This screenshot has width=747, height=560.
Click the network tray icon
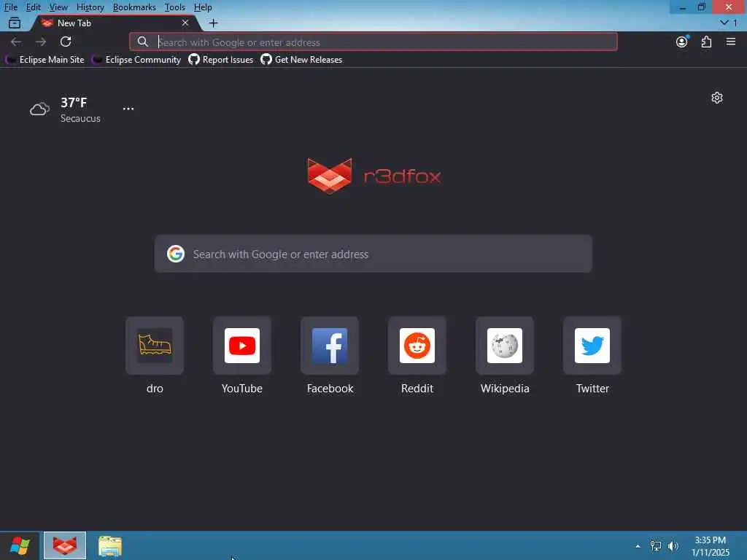pos(656,546)
